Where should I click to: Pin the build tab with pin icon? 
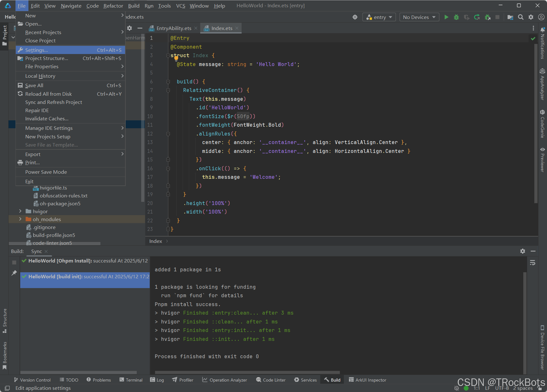click(x=14, y=273)
